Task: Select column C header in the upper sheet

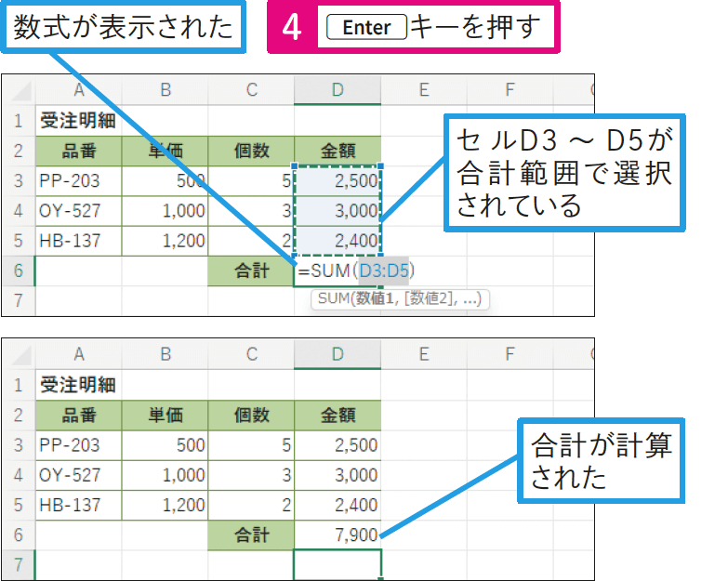Action: pyautogui.click(x=251, y=90)
